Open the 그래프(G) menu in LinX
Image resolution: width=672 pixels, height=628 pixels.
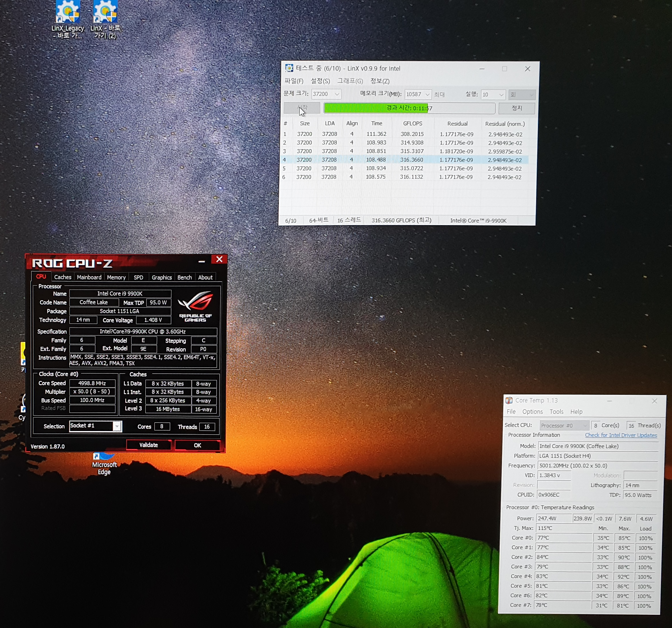350,81
